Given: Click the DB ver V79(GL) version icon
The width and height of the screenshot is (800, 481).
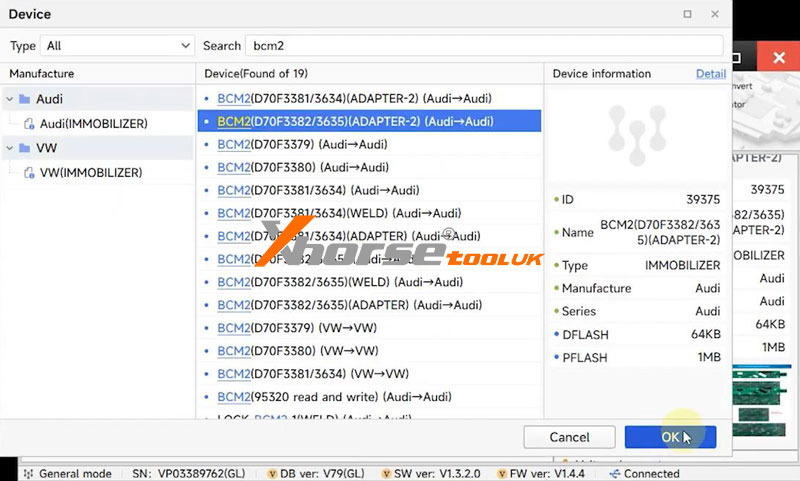Looking at the screenshot, I should [x=272, y=474].
